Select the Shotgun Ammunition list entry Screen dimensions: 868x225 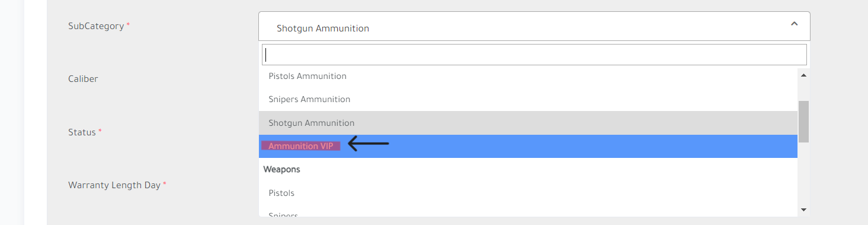pos(528,123)
